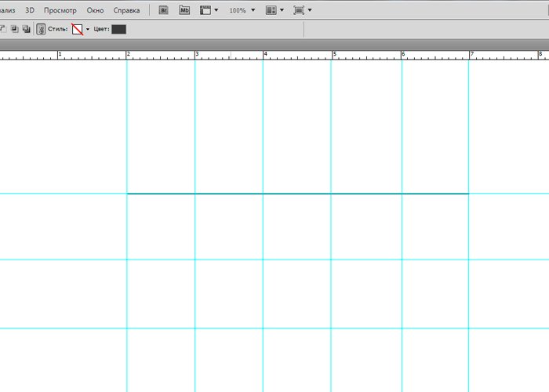Image resolution: width=549 pixels, height=392 pixels.
Task: Click the no-style swatch next to Стиль
Action: click(77, 29)
